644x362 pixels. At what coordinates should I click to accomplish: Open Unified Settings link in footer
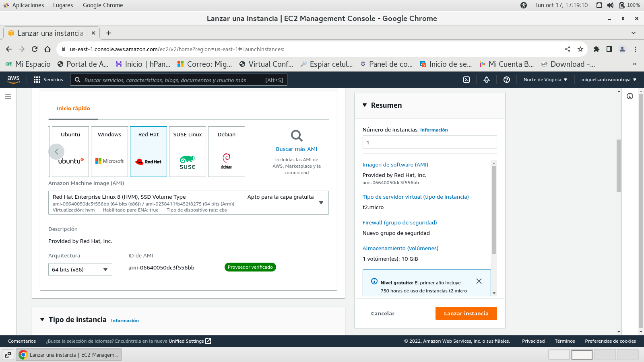tap(190, 341)
